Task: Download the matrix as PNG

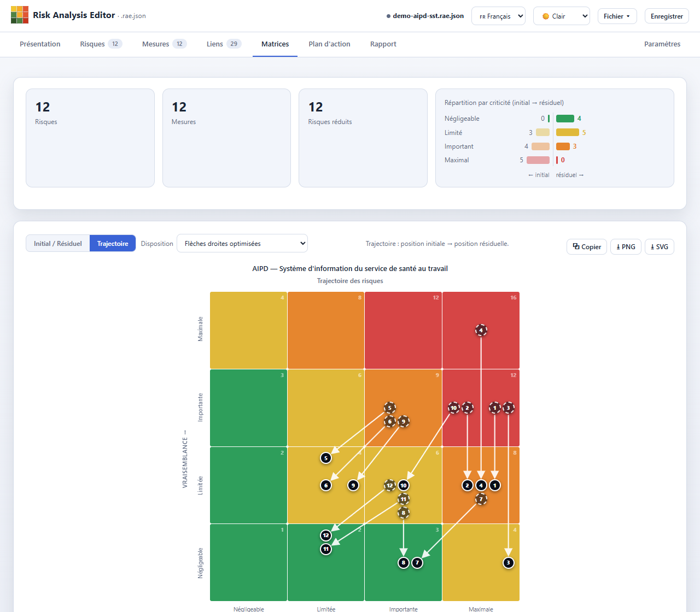Action: click(626, 247)
